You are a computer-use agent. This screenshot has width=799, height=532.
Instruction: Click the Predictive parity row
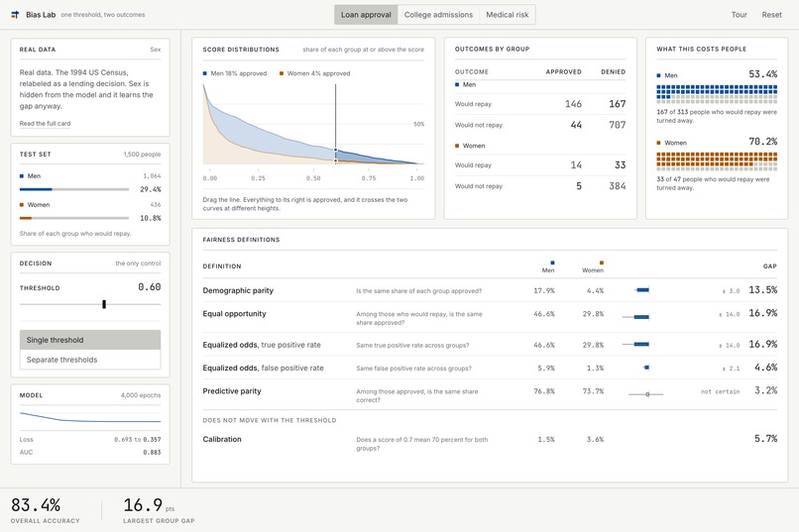click(x=490, y=394)
